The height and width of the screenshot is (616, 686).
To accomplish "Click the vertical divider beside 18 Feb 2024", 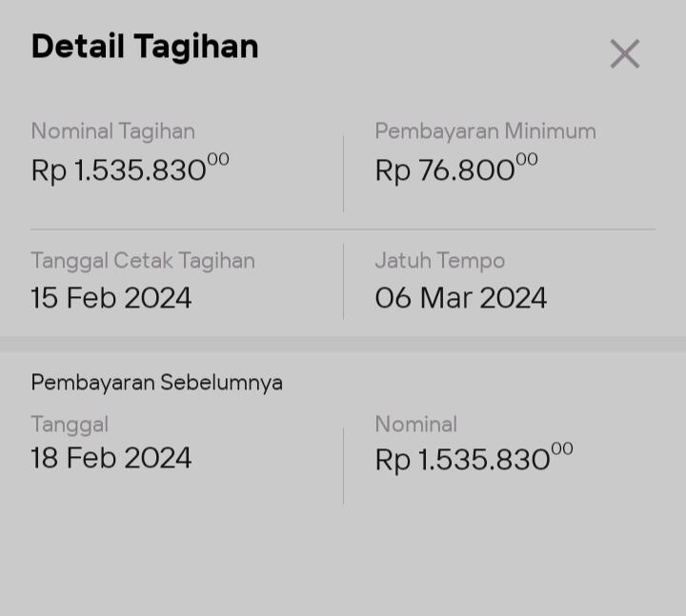I will [344, 466].
